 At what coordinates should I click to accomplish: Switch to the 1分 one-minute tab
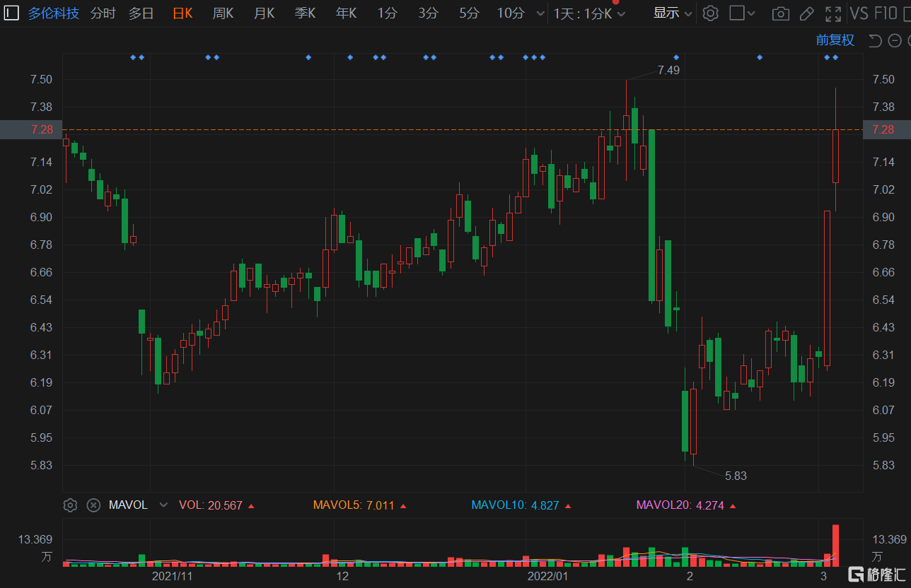pyautogui.click(x=387, y=13)
